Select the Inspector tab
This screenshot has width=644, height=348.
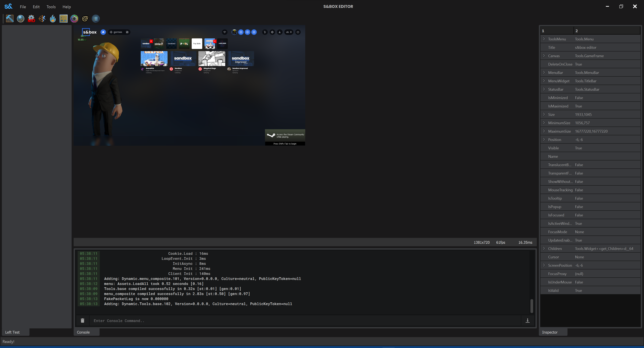pos(553,332)
